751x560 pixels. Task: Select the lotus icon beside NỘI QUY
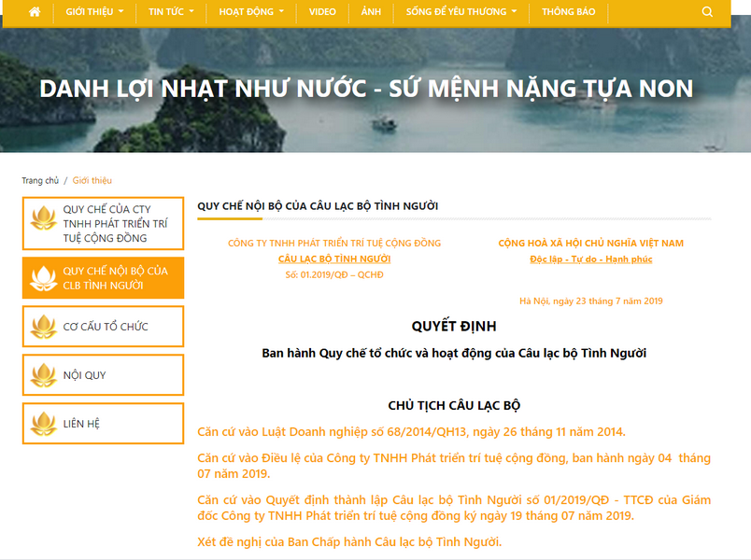(42, 374)
